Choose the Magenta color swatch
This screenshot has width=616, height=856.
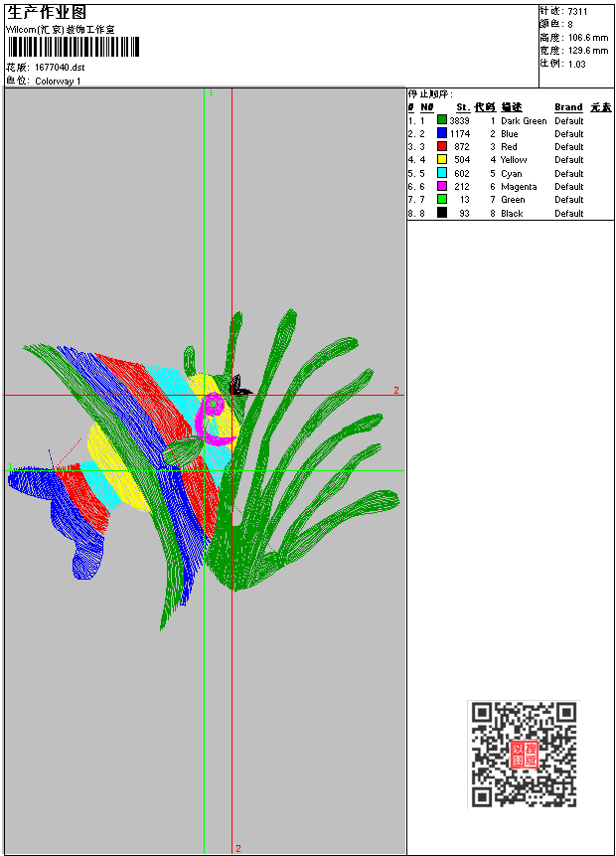pyautogui.click(x=442, y=186)
